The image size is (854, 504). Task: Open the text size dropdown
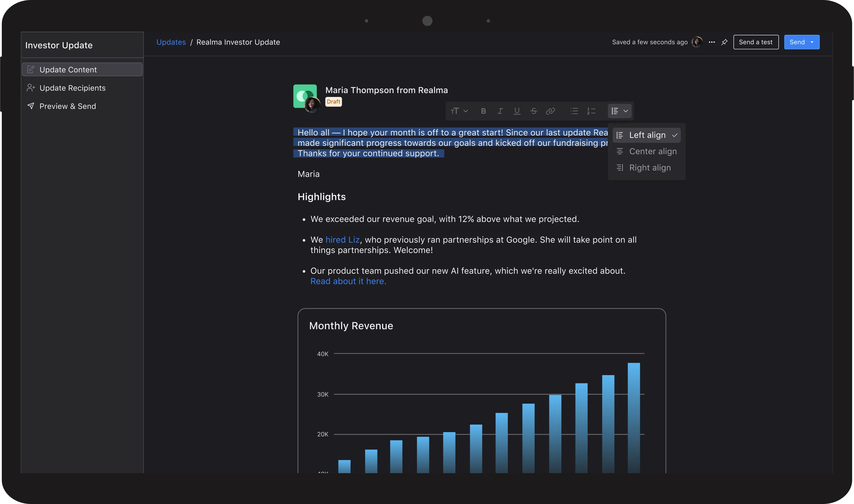(459, 111)
